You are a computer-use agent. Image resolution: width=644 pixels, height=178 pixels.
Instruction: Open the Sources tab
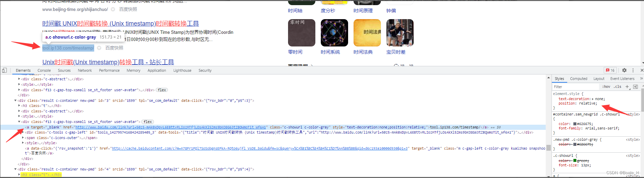point(64,70)
